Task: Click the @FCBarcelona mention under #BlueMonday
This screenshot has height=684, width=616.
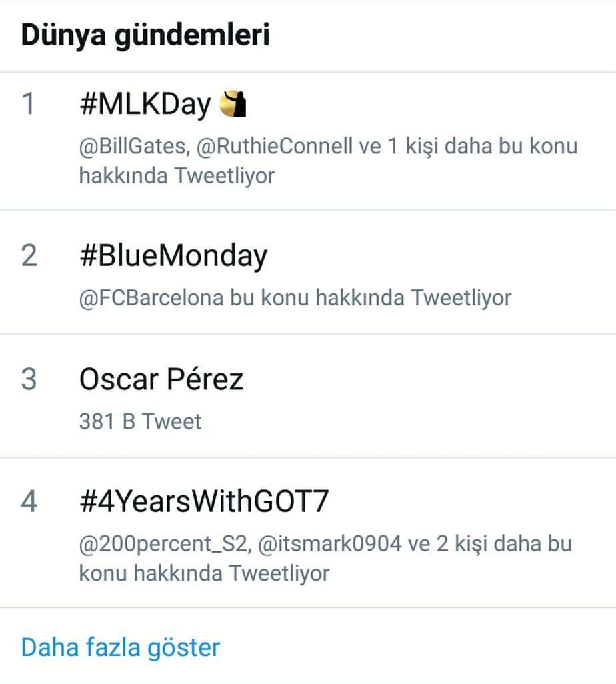Action: tap(151, 297)
